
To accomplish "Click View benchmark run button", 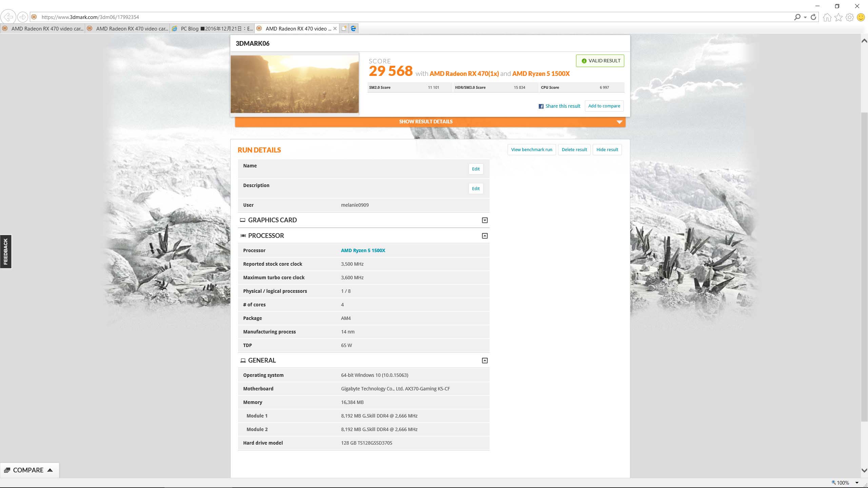I will pos(531,149).
